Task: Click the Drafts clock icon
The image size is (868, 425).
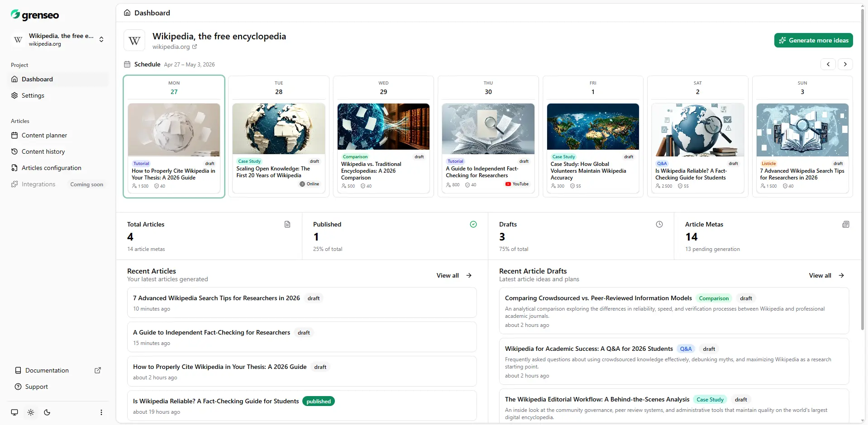Action: [659, 224]
